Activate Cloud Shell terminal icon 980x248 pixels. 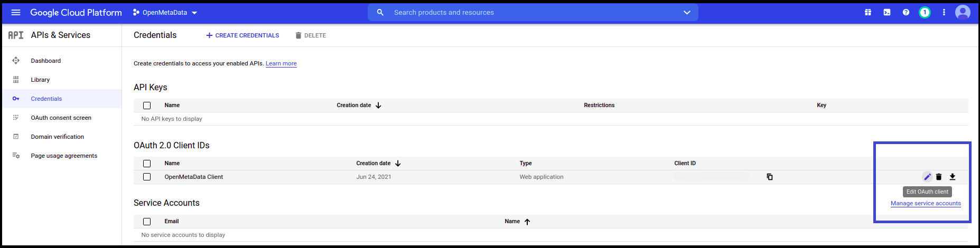coord(887,13)
